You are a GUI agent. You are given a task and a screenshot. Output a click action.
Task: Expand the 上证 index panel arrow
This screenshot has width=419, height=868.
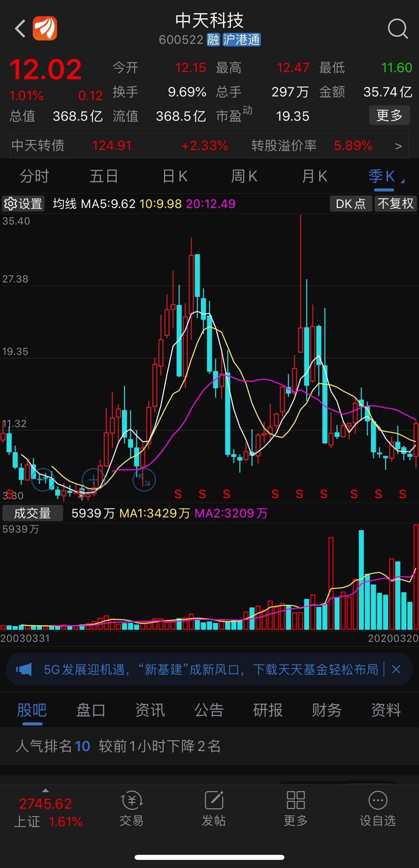tap(45, 790)
